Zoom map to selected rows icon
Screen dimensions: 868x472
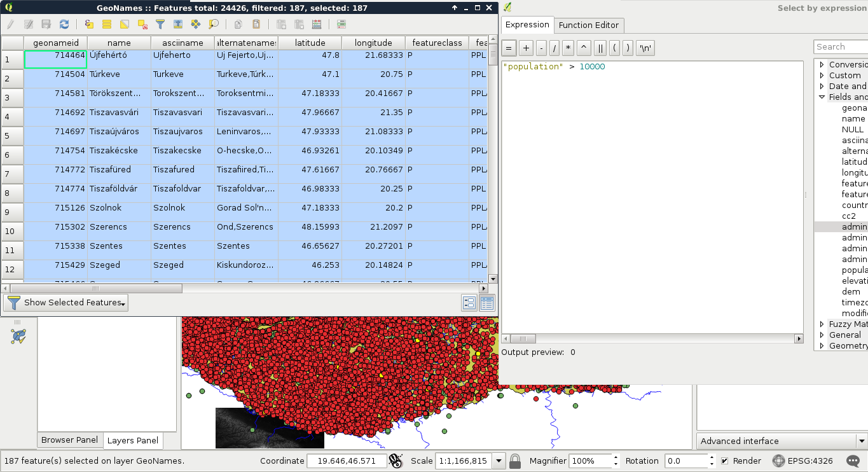(x=214, y=24)
